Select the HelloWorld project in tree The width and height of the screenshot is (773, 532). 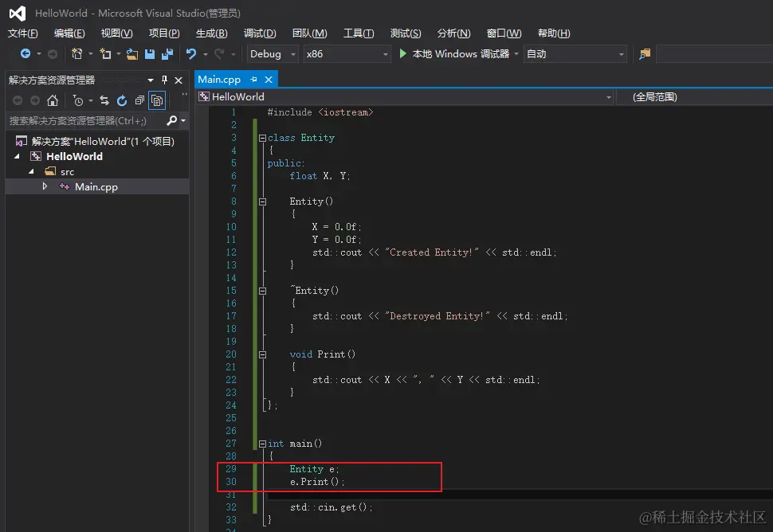pyautogui.click(x=74, y=156)
